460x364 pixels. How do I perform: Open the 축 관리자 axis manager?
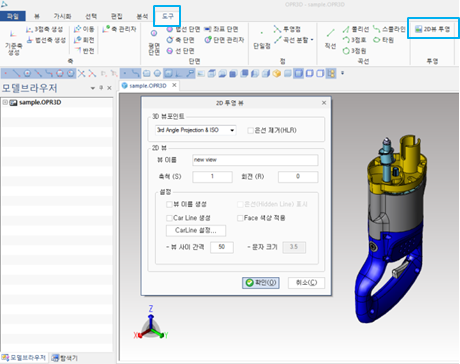[119, 29]
